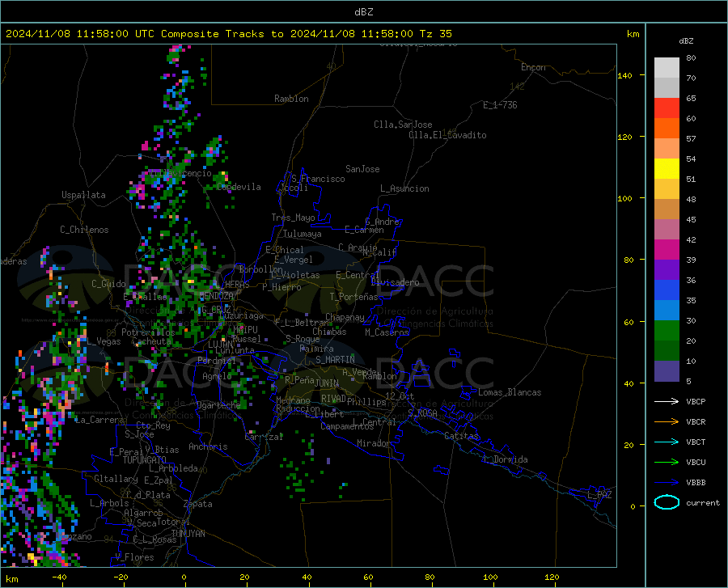Select the magenta 39–42 dBZ swatch
The height and width of the screenshot is (588, 728).
tap(667, 250)
